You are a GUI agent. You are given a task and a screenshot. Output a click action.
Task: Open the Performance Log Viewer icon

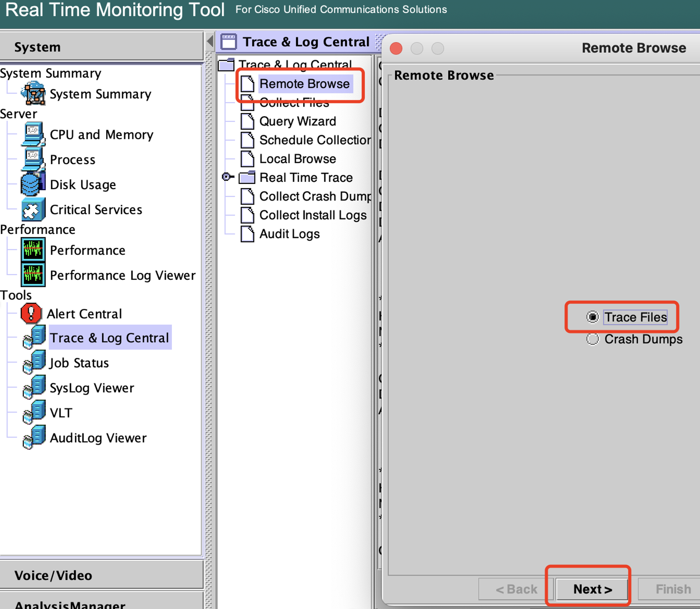tap(33, 275)
